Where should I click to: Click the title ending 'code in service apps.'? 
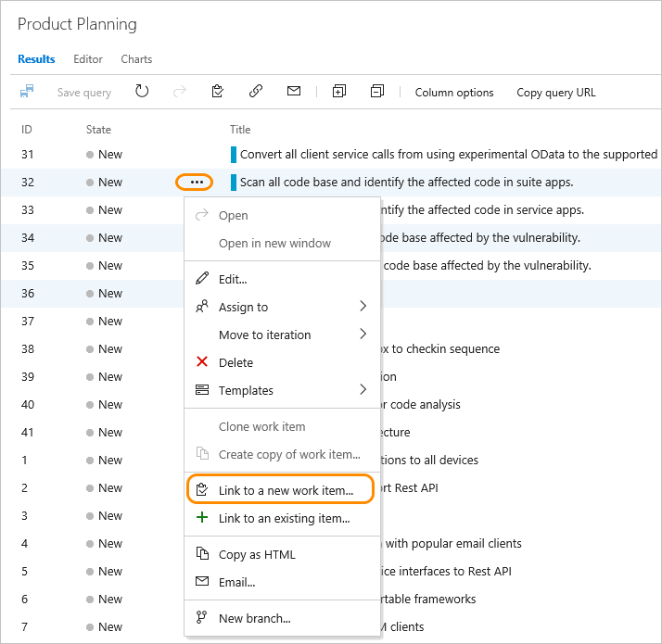(x=482, y=210)
